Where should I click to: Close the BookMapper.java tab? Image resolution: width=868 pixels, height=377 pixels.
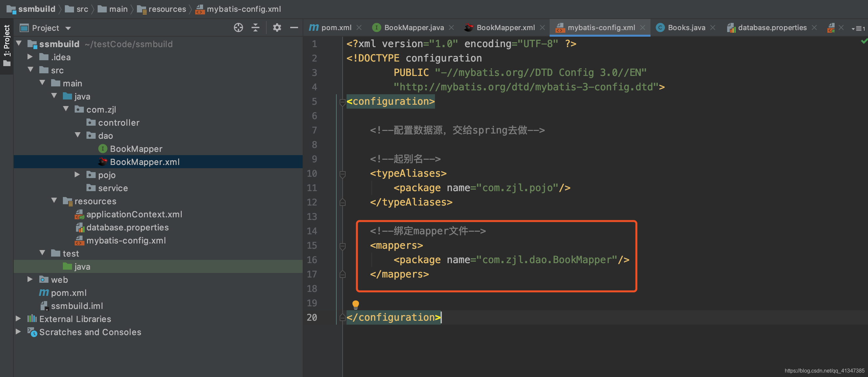pyautogui.click(x=451, y=27)
